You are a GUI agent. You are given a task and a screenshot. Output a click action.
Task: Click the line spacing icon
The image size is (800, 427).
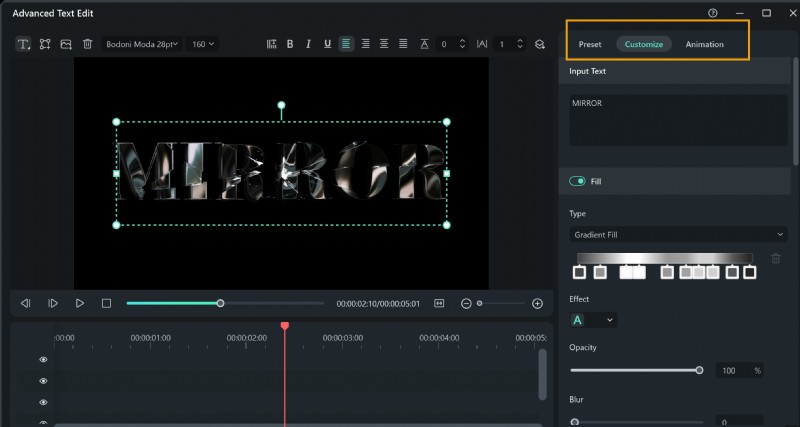coord(424,44)
